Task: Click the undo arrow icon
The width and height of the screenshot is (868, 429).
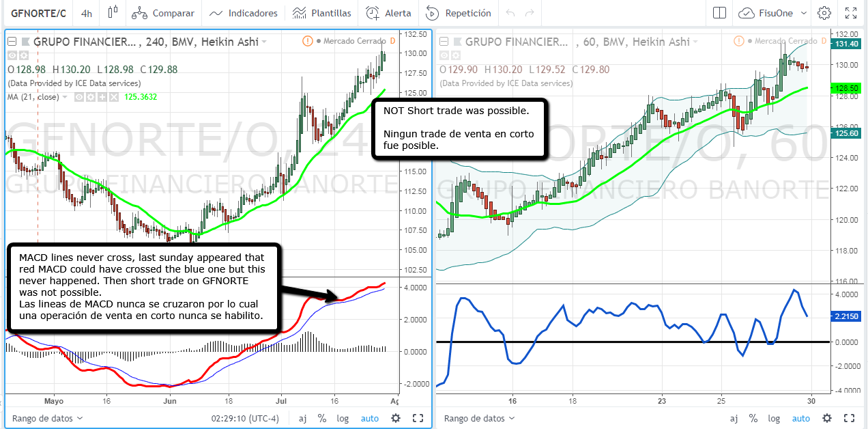Action: pyautogui.click(x=511, y=13)
